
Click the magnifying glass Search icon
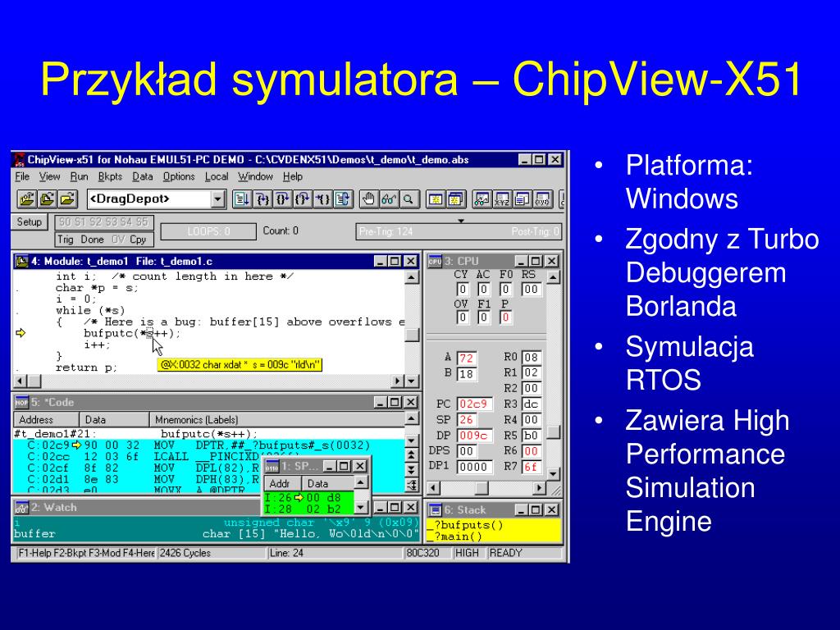[409, 200]
